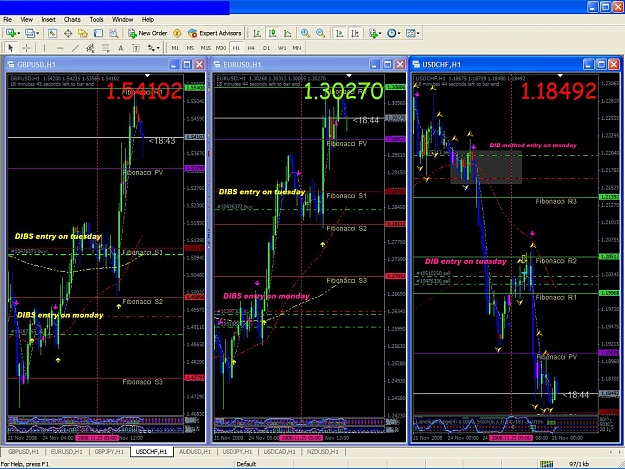625x469 pixels.
Task: Select the Text tool (A)
Action: [120, 48]
